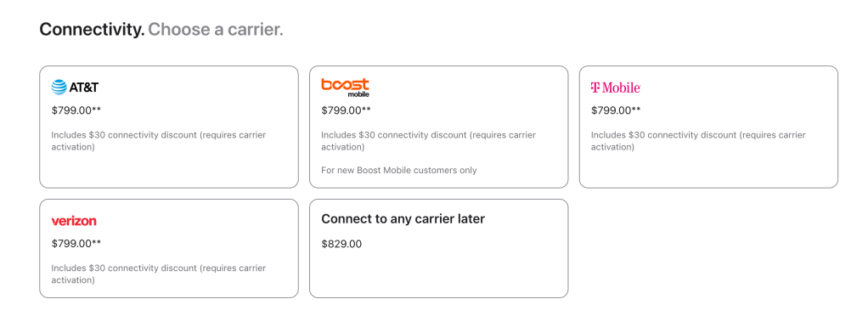The image size is (868, 333).
Task: Select the AT&T carrier card
Action: click(x=169, y=127)
